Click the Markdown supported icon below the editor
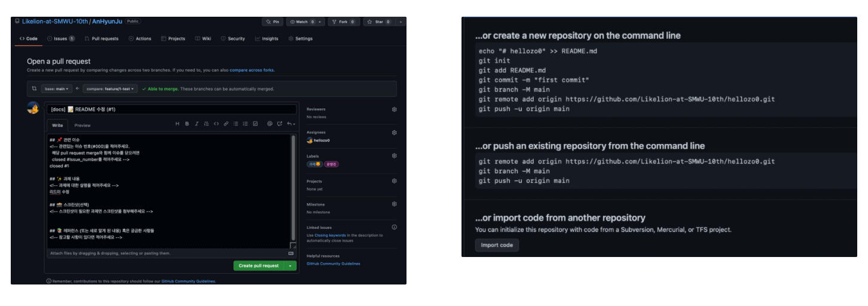 click(x=291, y=253)
